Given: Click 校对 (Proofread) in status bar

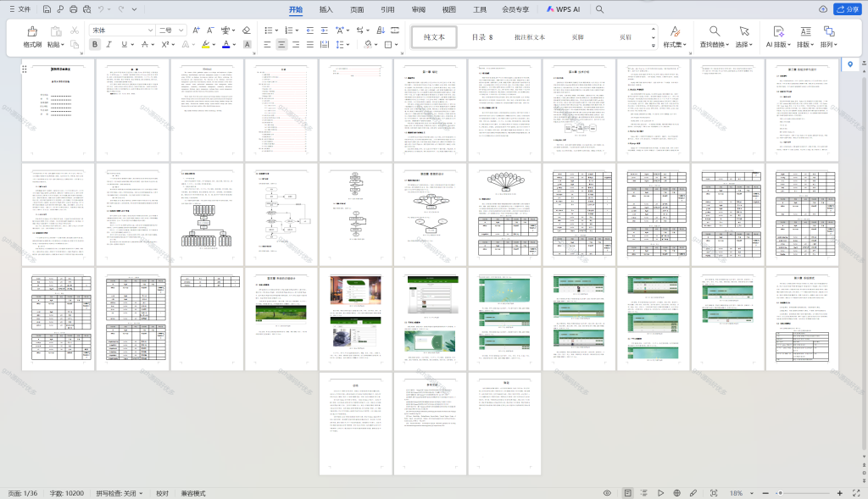Looking at the screenshot, I should [162, 493].
